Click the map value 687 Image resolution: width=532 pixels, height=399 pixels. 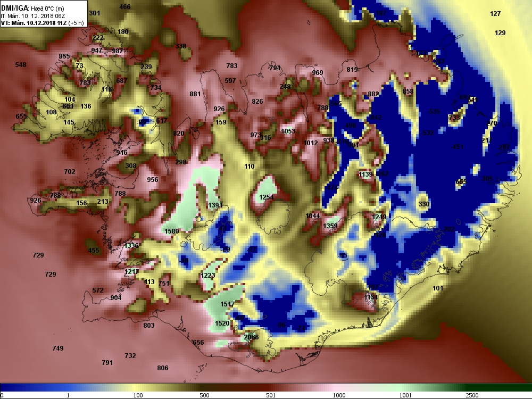(x=121, y=80)
